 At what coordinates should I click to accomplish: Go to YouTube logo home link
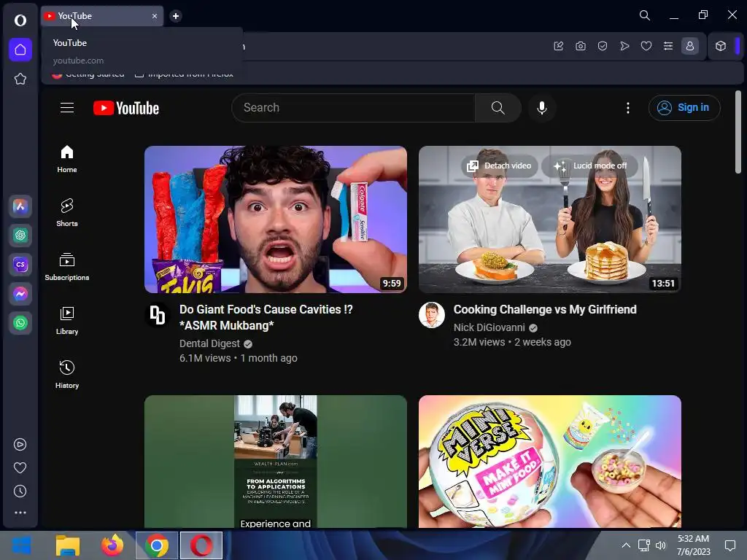[126, 108]
